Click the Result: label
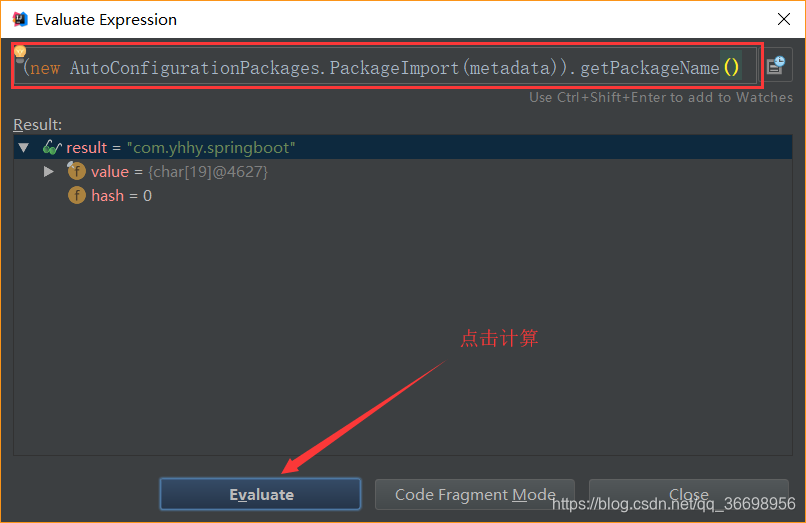806x523 pixels. point(38,124)
